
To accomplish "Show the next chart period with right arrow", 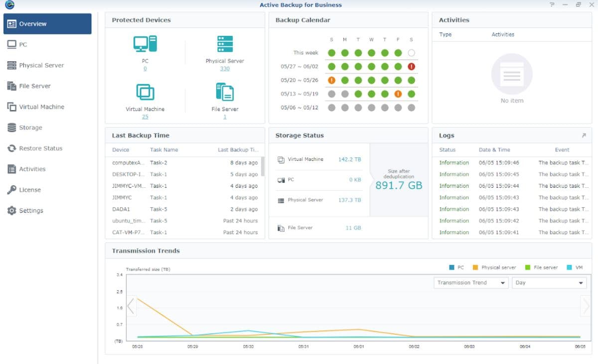I will click(x=586, y=306).
